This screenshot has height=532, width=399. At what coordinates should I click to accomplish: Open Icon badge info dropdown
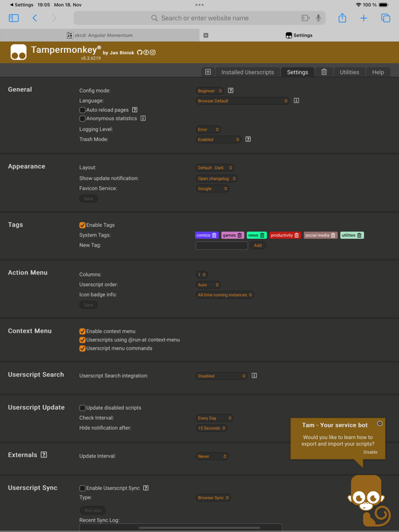coord(225,295)
